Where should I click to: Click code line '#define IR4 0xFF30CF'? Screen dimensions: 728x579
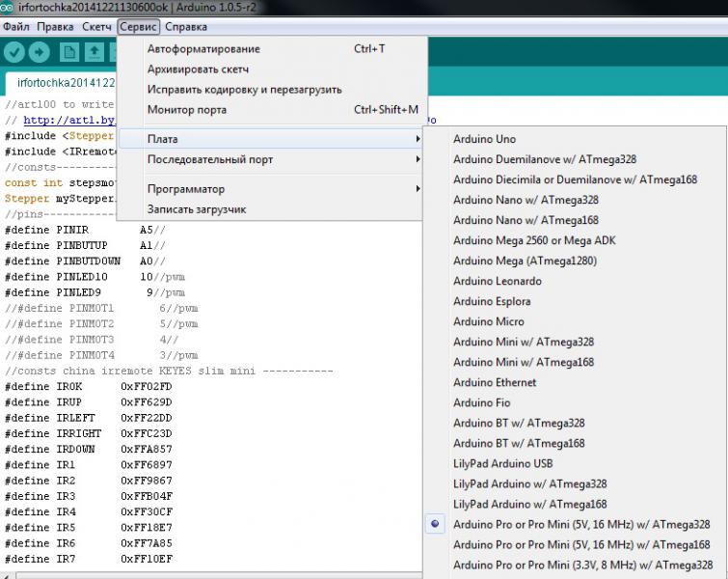(89, 512)
